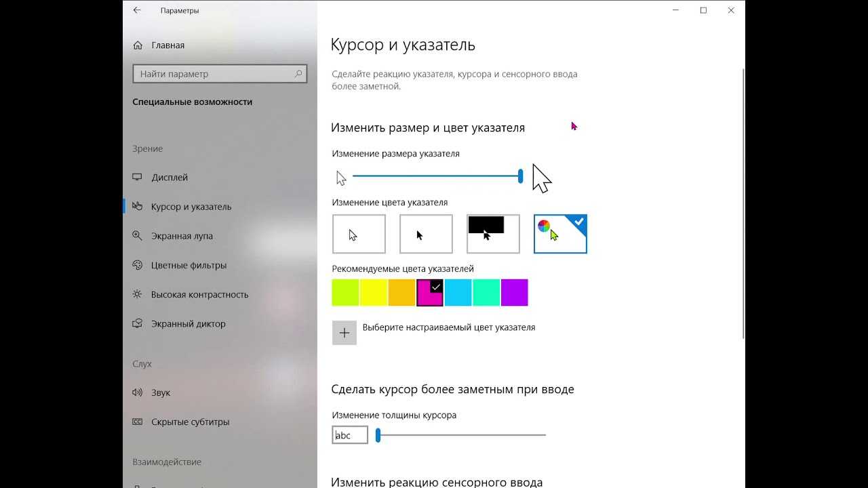Screen dimensions: 868x488
Task: Pick the turquoise pointer color
Action: pos(486,293)
